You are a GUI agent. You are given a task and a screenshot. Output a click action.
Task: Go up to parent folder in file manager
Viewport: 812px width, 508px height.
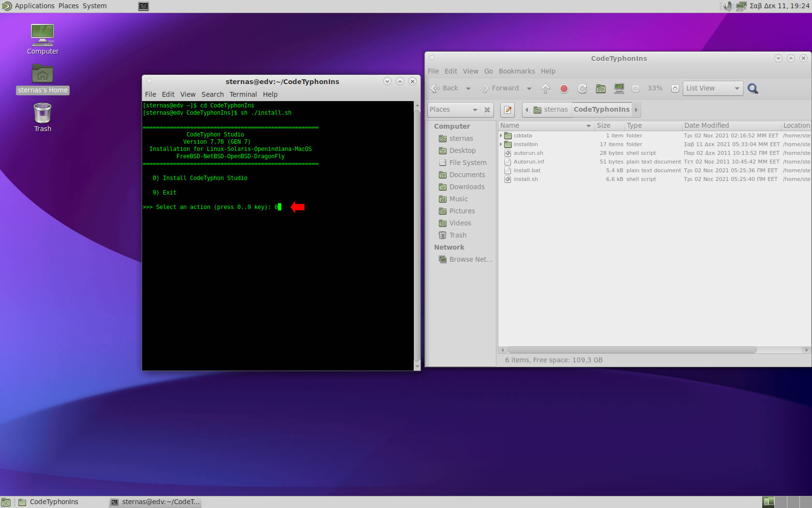coord(545,89)
